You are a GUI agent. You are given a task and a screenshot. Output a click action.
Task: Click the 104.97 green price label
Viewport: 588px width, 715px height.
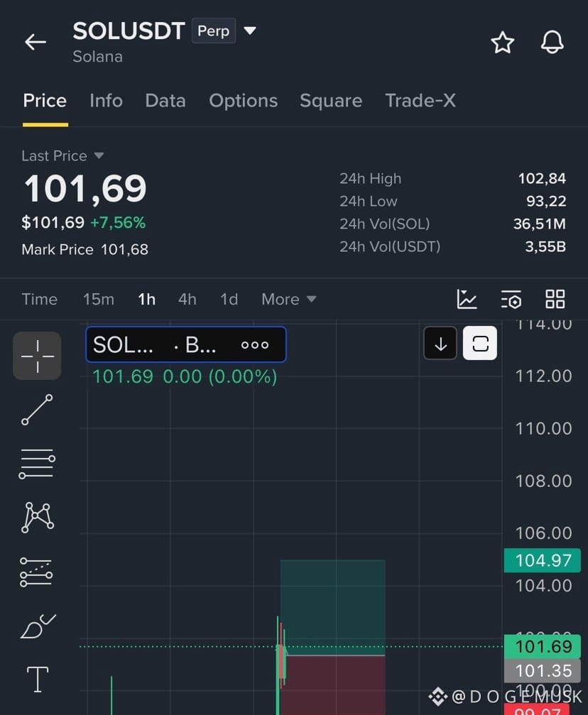(543, 560)
